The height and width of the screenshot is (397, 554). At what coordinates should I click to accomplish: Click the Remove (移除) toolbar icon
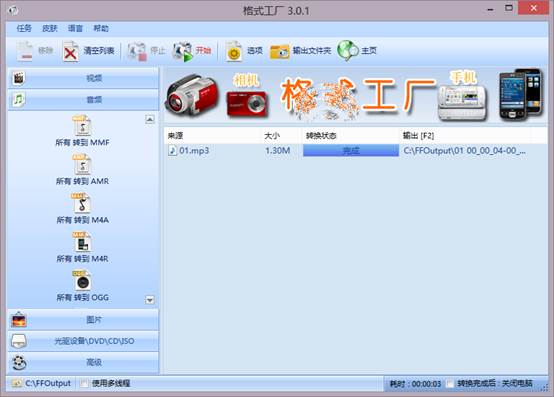tap(25, 52)
